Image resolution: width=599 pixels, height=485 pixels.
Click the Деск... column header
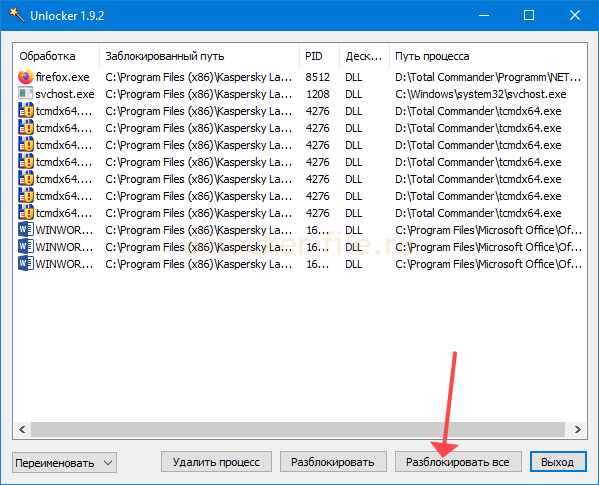[x=364, y=56]
